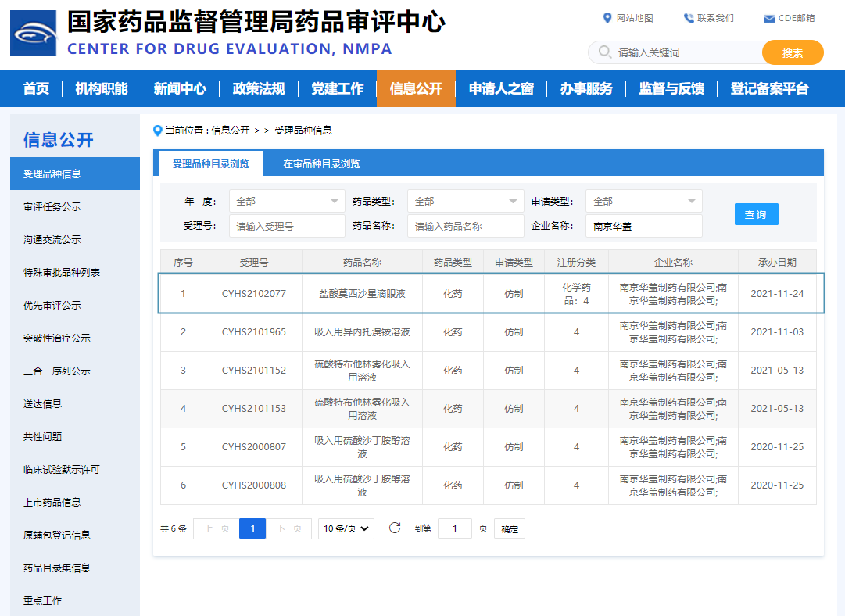Expand the 年度 year dropdown
The width and height of the screenshot is (845, 616).
[x=287, y=201]
